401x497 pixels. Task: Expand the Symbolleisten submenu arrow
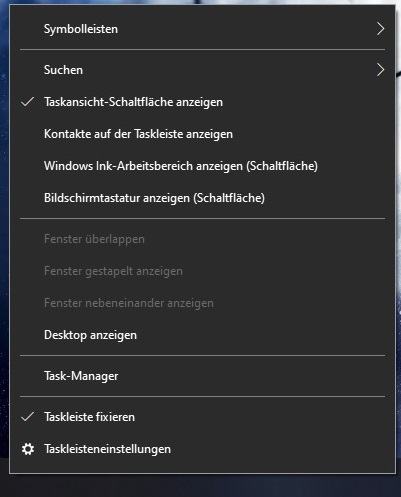coord(380,29)
